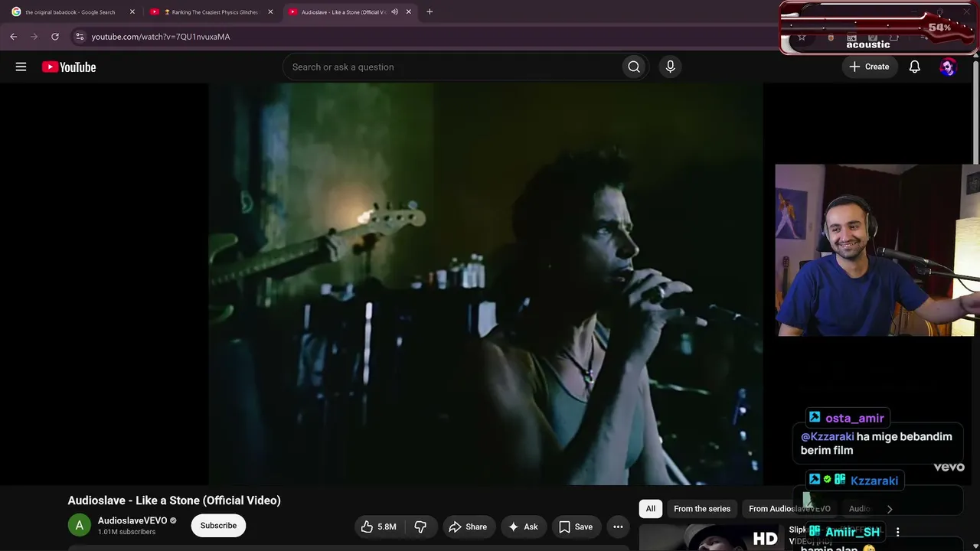The image size is (980, 551).
Task: Go back in browser history
Action: pyautogui.click(x=13, y=36)
